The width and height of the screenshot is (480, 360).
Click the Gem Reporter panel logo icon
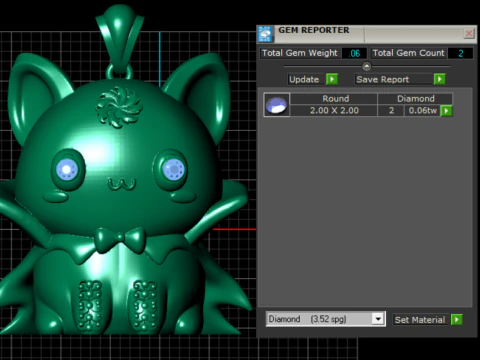[x=265, y=34]
